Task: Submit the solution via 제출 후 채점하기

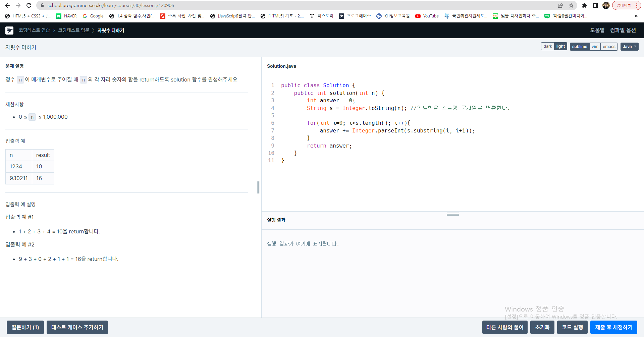Action: click(x=614, y=327)
